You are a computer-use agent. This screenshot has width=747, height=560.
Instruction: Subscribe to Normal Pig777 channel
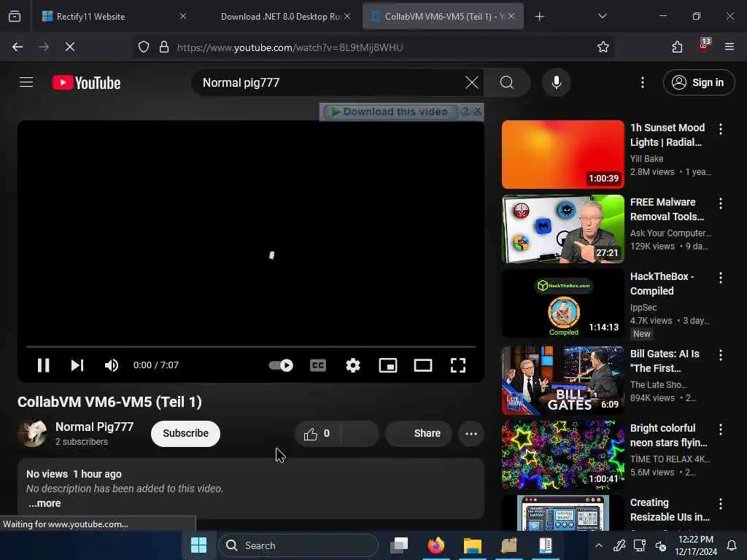point(185,433)
